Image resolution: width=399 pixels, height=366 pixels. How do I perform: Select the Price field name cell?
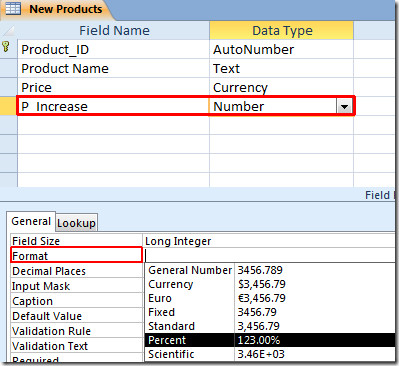pos(113,88)
